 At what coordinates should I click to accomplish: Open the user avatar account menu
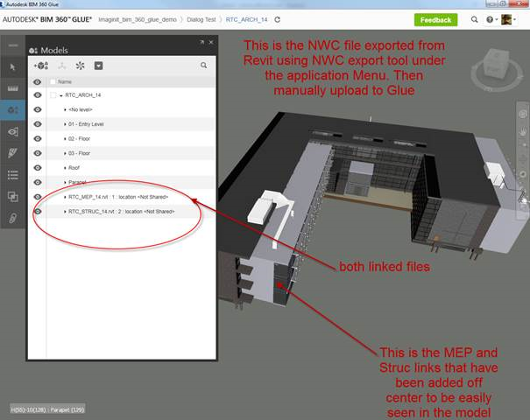tap(508, 19)
